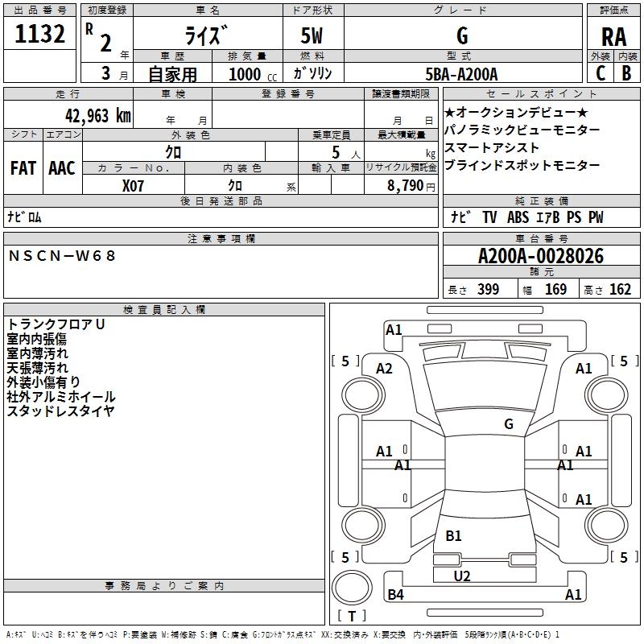Select the recycle deposit "8,790円"
Image resolution: width=644 pixels, height=644 pixels.
pos(411,186)
